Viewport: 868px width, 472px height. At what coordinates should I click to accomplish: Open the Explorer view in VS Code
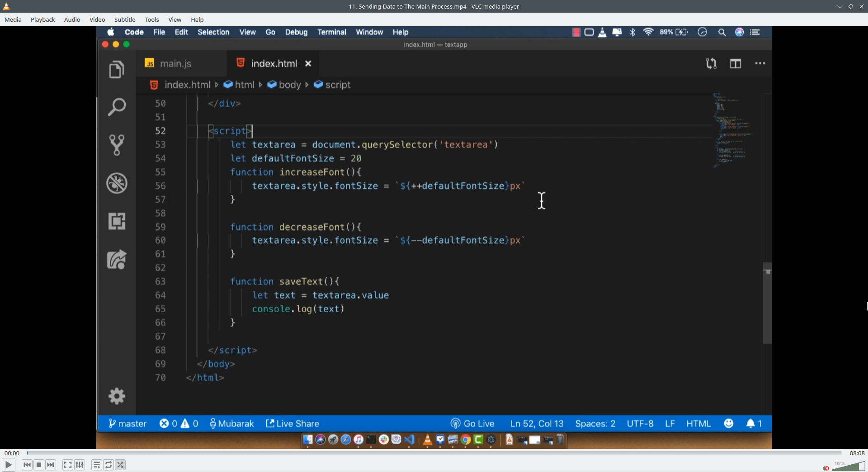[x=117, y=69]
